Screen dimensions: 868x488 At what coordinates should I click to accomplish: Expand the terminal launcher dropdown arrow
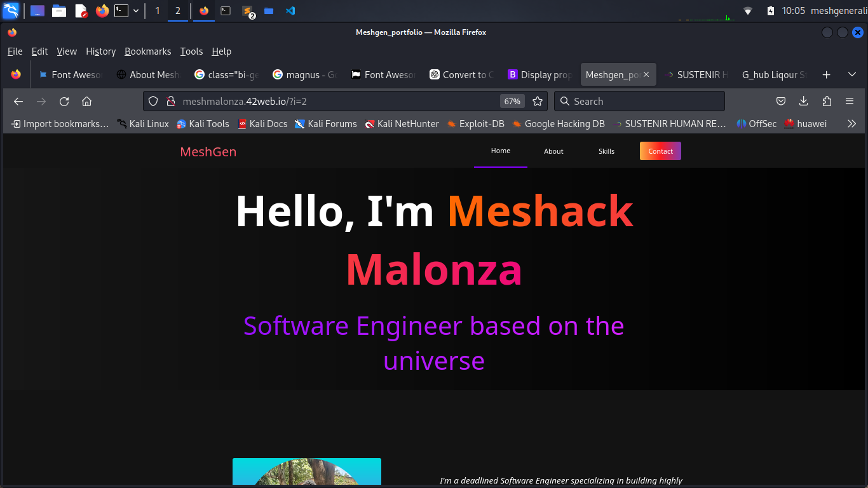[x=135, y=11]
